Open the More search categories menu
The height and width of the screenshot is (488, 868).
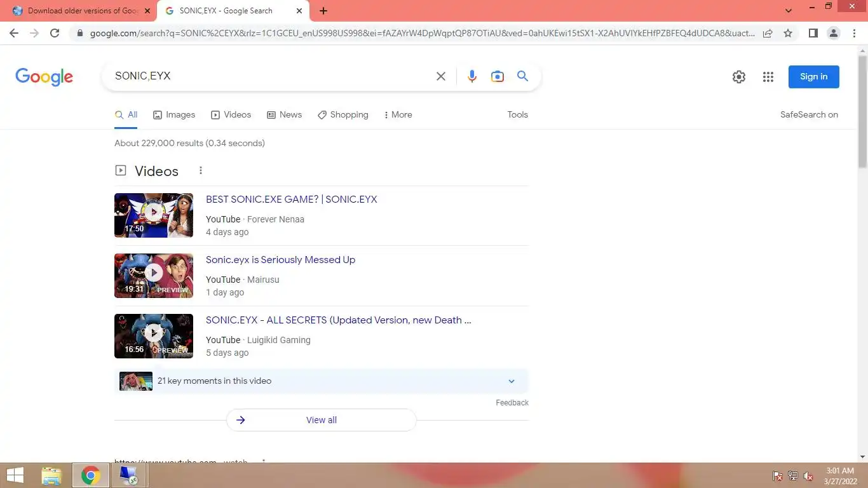point(398,115)
